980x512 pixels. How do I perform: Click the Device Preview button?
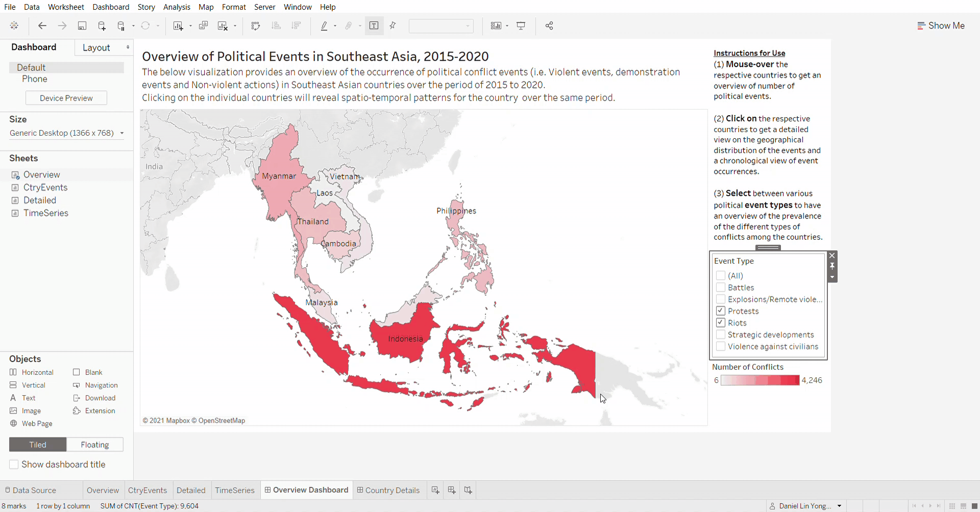tap(66, 98)
